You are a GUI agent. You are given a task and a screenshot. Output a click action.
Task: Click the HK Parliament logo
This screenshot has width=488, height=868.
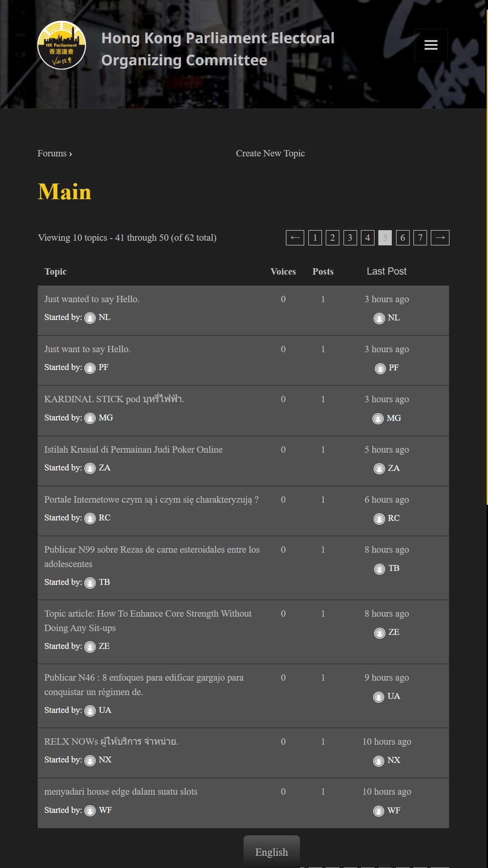(x=62, y=45)
